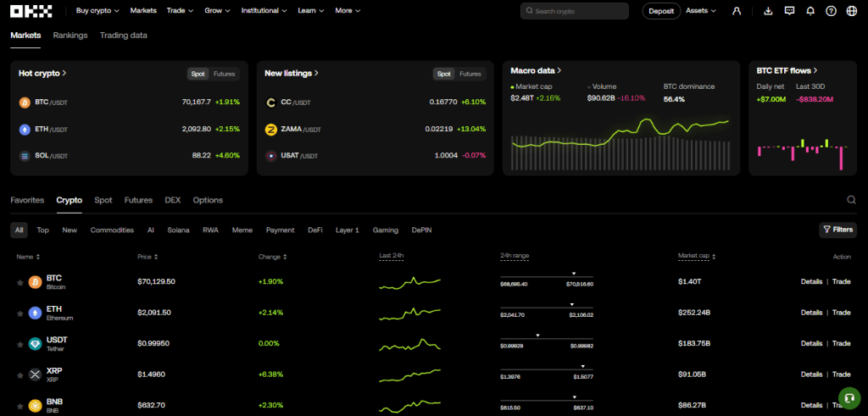Viewport: 868px width, 416px height.
Task: Select Spot in Hot crypto
Action: click(198, 74)
